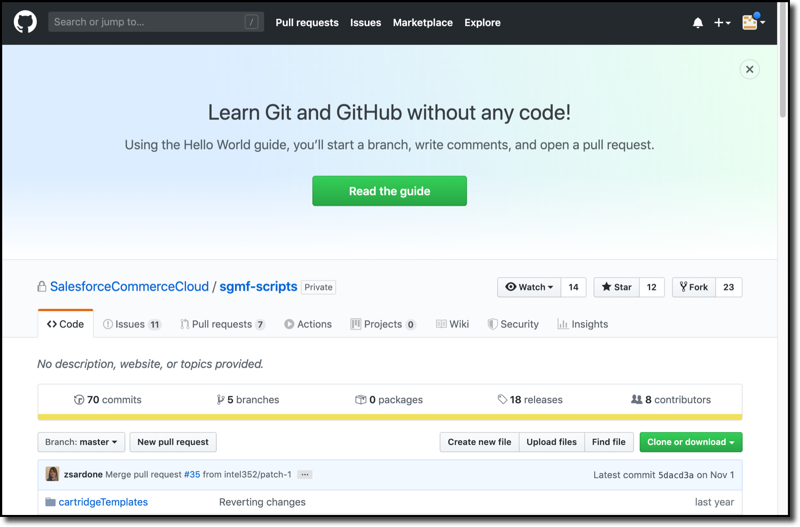Image resolution: width=800 pixels, height=527 pixels.
Task: Expand commit message ellipsis
Action: (305, 474)
